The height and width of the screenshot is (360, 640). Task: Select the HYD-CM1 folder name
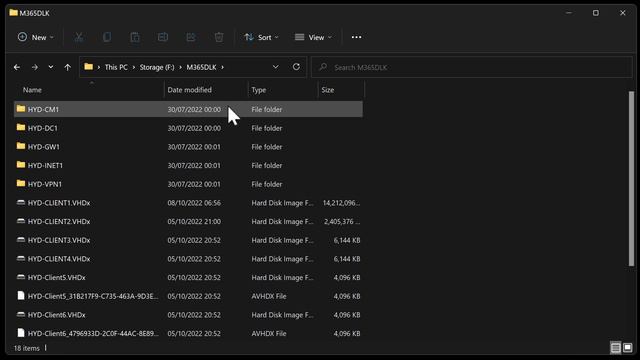click(x=43, y=109)
